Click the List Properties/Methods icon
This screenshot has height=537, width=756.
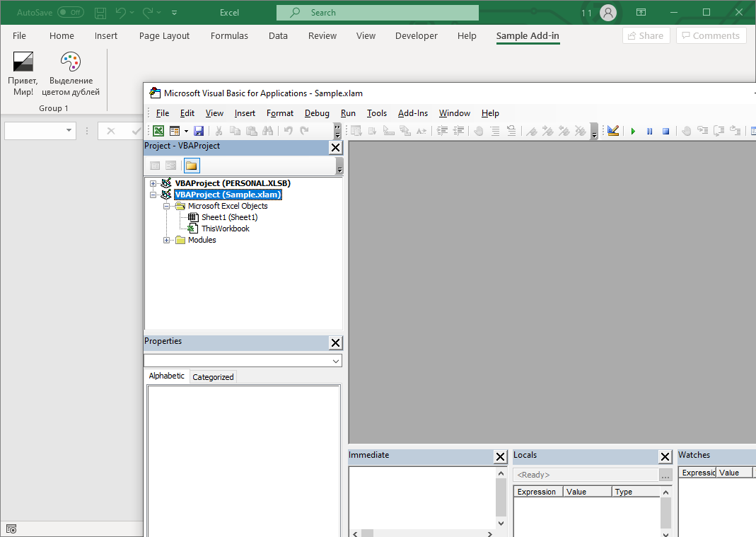coord(356,131)
